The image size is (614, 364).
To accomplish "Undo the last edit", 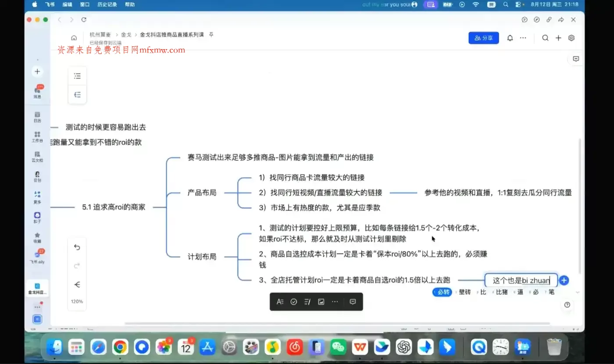I will pos(77,247).
